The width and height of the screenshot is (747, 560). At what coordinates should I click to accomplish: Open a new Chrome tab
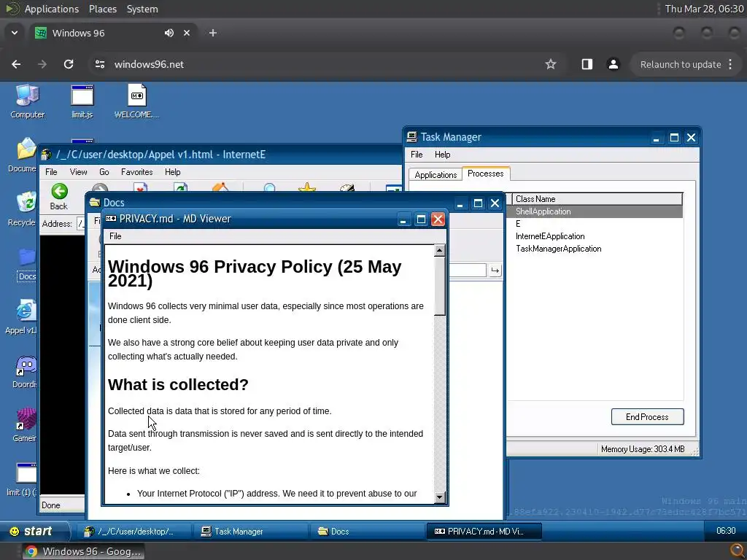coord(213,33)
